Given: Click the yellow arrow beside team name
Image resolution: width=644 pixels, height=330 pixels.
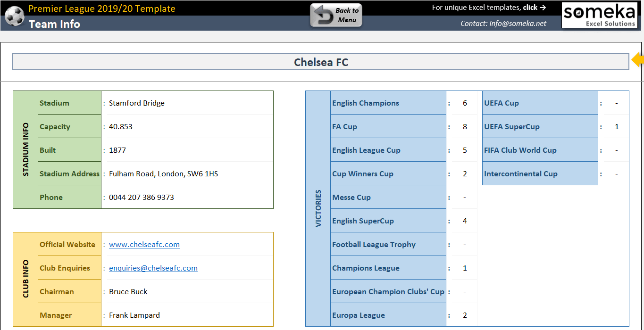Looking at the screenshot, I should tap(638, 60).
